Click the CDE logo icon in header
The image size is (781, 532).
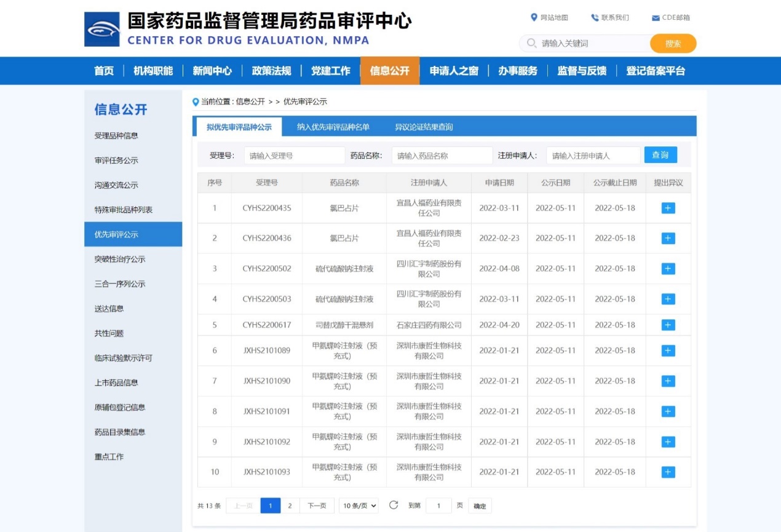pos(102,29)
